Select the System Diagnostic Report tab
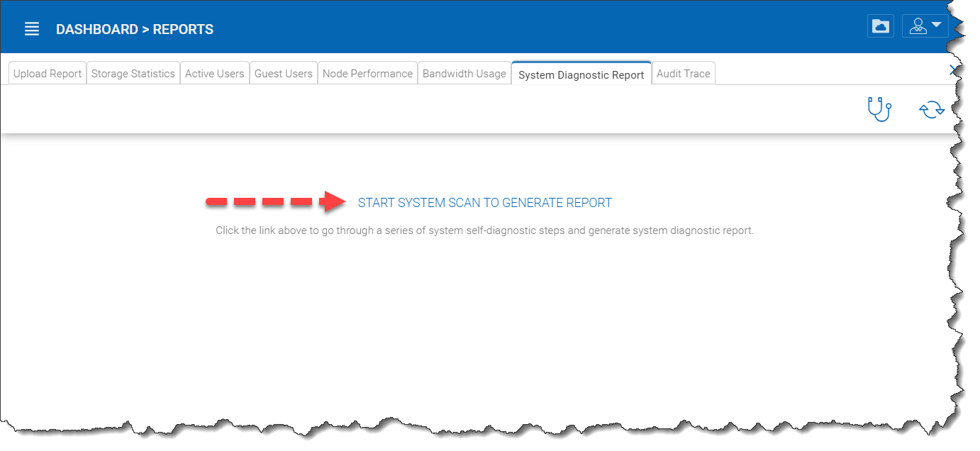The width and height of the screenshot is (980, 451). pyautogui.click(x=581, y=74)
